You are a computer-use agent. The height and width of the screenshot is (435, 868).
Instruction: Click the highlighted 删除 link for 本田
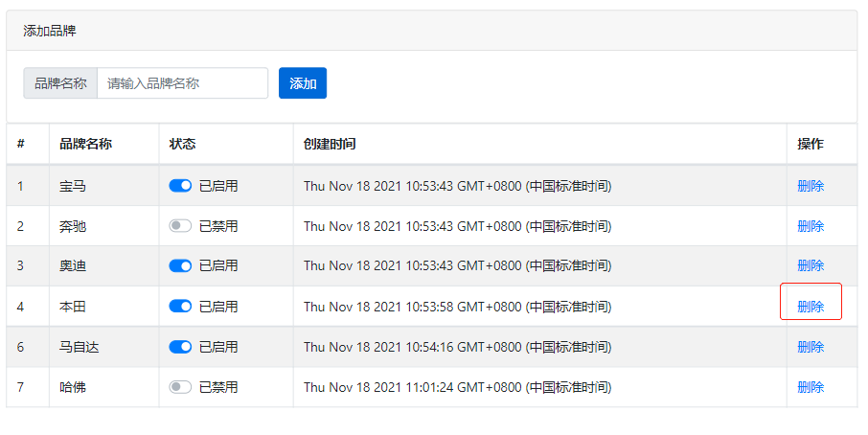[x=811, y=306]
